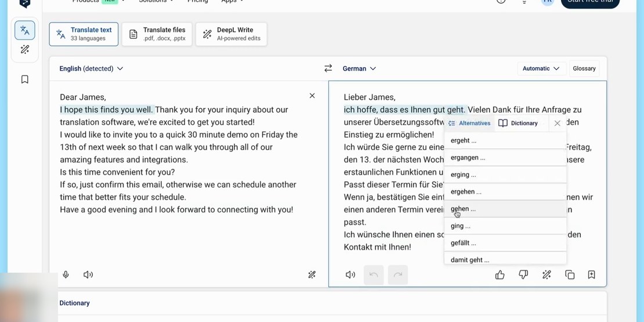Click the word 'geht.' in the highlighted German sentence
Screen dimensions: 644x322
click(456, 110)
